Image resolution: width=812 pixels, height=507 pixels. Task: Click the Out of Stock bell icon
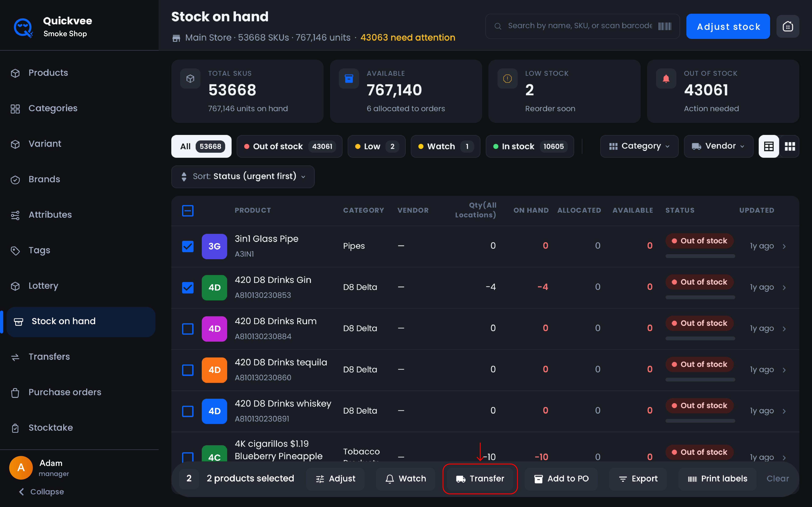(x=666, y=79)
